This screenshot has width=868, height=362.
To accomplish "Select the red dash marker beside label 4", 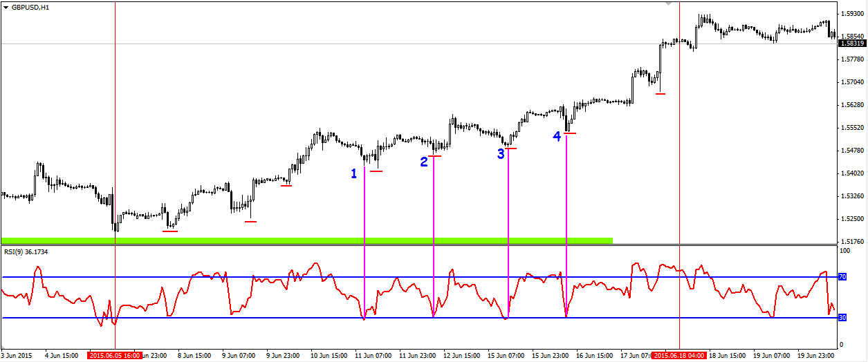I will pyautogui.click(x=570, y=133).
